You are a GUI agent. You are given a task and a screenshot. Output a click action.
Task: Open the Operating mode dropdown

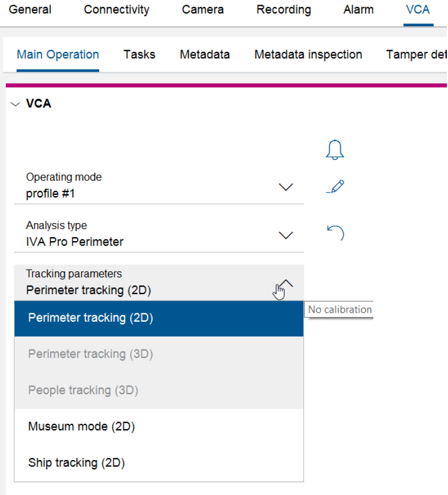pyautogui.click(x=285, y=187)
